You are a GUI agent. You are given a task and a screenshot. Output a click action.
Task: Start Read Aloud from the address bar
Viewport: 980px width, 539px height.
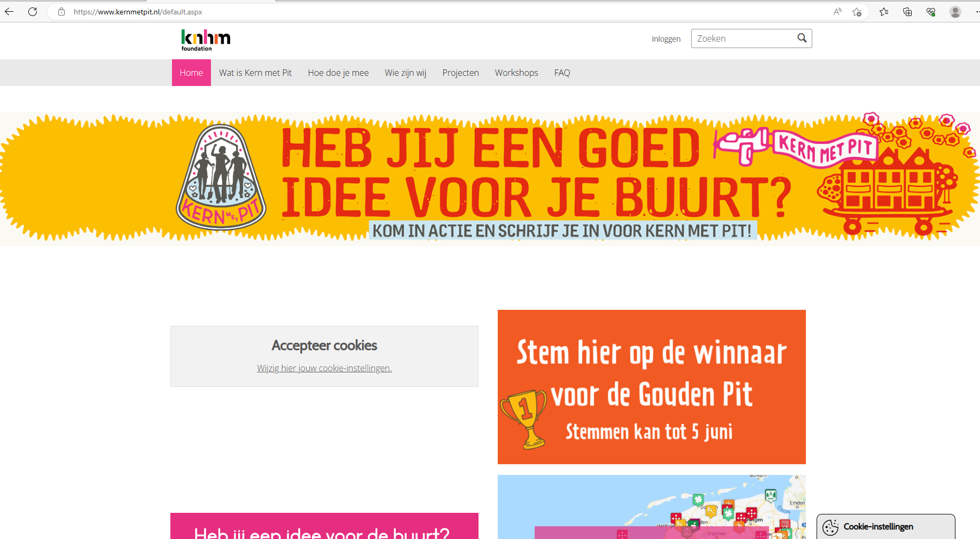(837, 12)
